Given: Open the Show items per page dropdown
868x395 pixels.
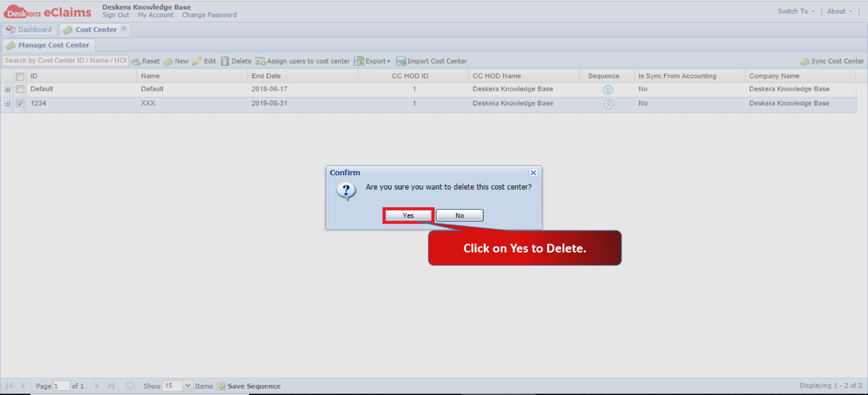Looking at the screenshot, I should [x=187, y=386].
